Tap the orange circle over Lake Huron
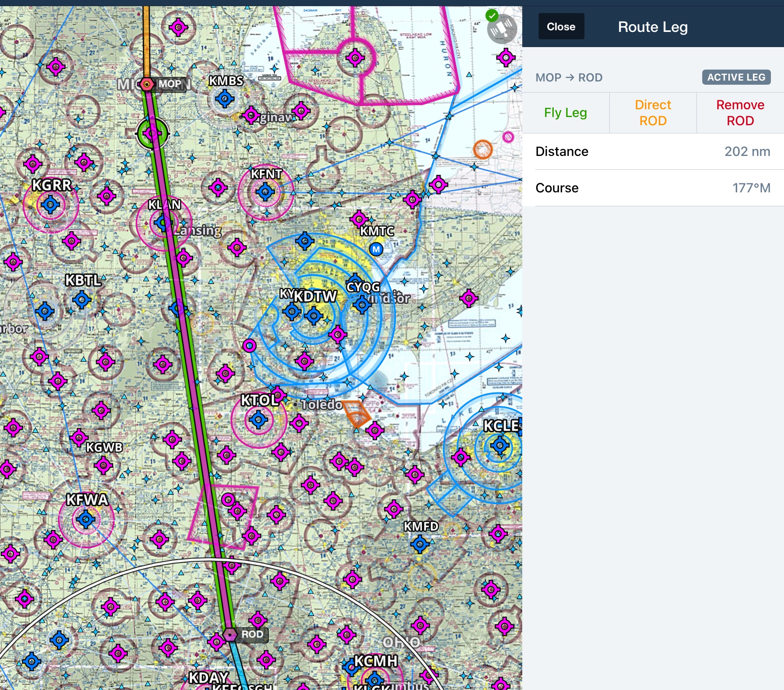The image size is (784, 690). pos(483,149)
